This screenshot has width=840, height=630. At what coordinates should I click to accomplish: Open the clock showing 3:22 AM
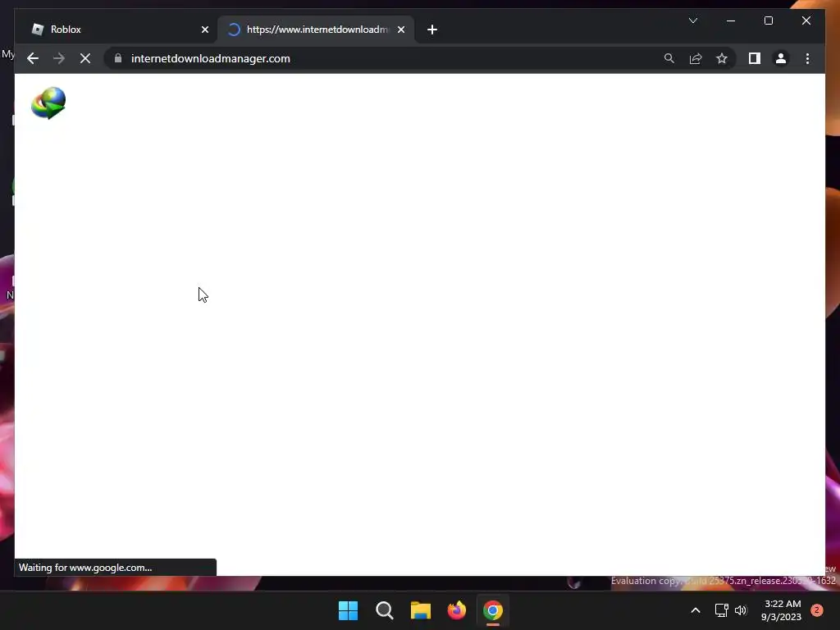pyautogui.click(x=782, y=610)
